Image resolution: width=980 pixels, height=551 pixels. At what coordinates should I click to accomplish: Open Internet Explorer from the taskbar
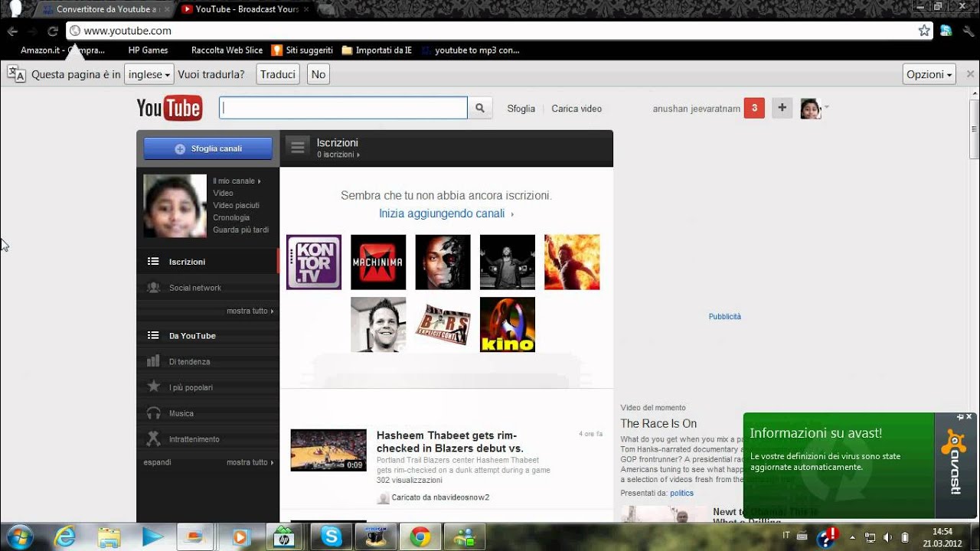point(65,536)
